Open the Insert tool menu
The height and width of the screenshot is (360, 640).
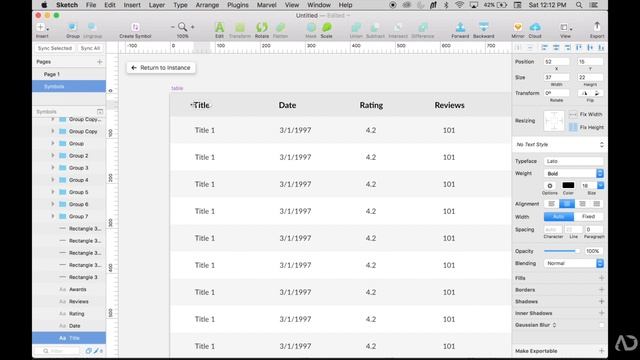(42, 28)
